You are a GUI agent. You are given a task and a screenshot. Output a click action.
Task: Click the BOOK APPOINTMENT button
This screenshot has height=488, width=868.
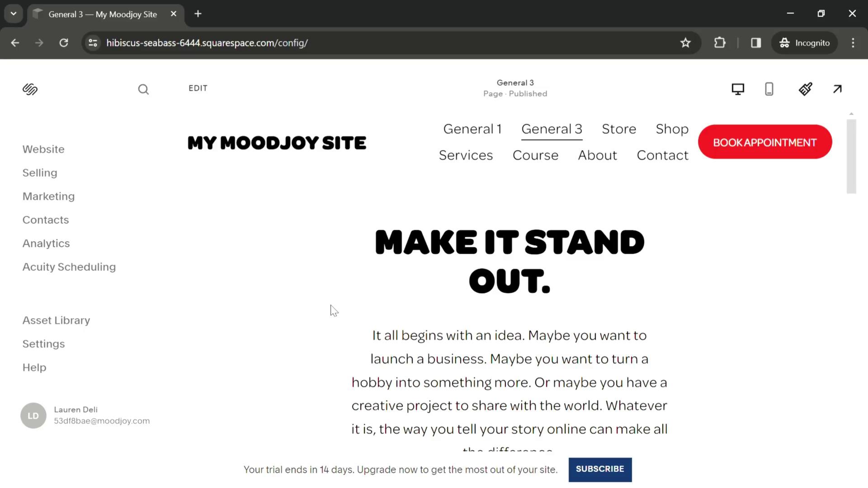[765, 142]
